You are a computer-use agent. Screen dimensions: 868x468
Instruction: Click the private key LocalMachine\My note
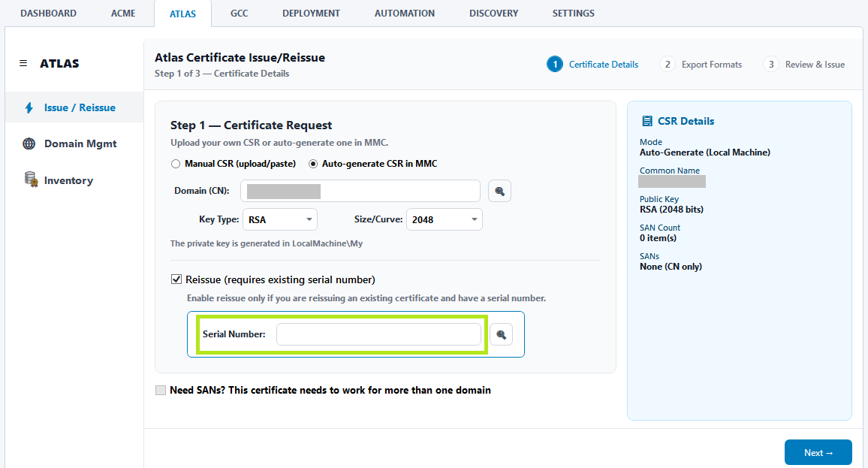(x=267, y=243)
